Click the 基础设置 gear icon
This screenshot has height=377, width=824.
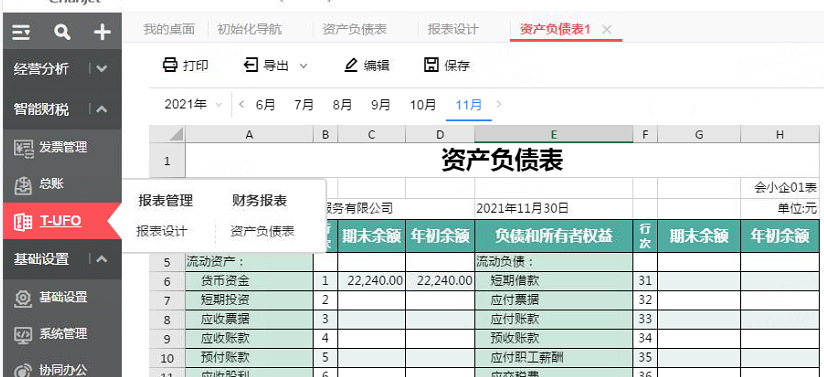pyautogui.click(x=23, y=297)
